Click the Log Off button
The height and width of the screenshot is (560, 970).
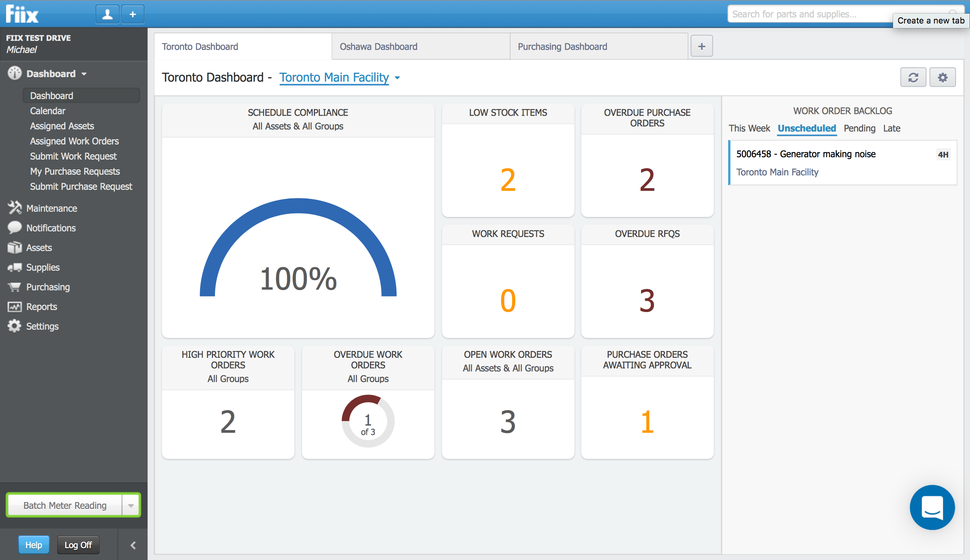coord(78,545)
